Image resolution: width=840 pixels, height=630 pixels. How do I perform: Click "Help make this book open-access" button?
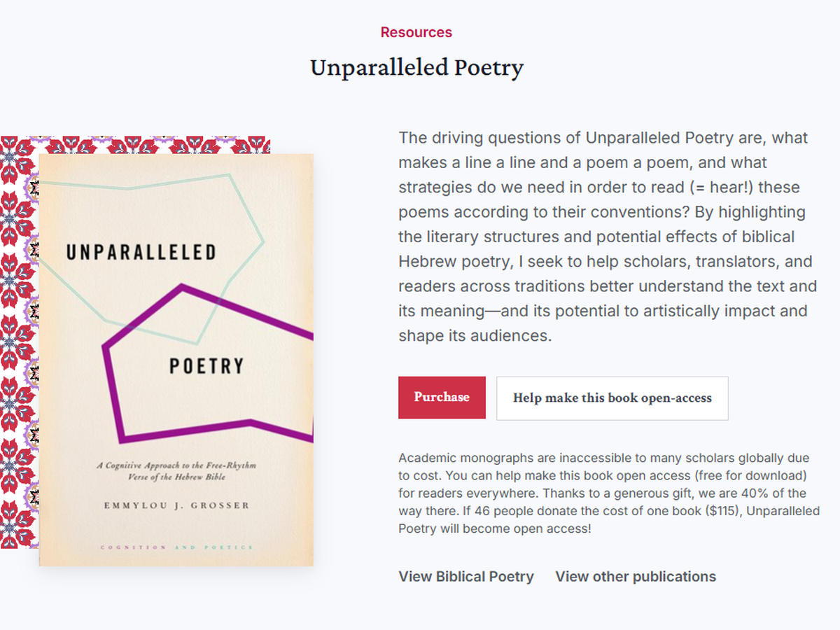(612, 398)
